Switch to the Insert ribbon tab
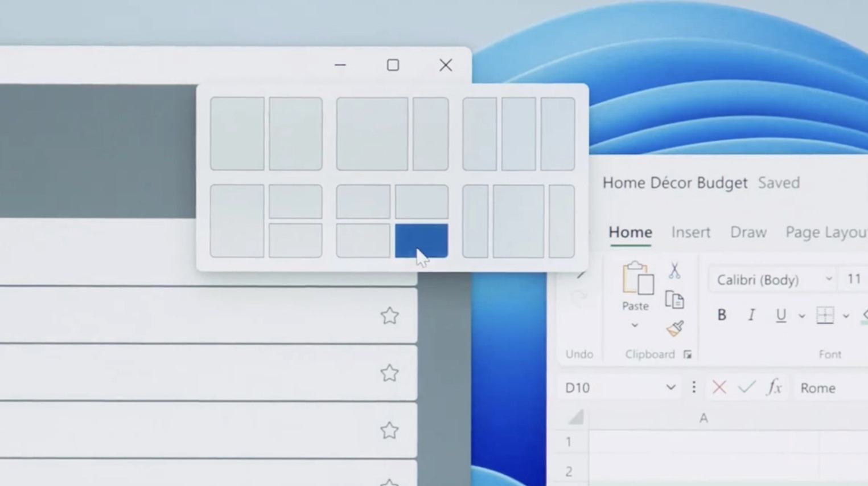Viewport: 868px width, 486px height. tap(690, 232)
